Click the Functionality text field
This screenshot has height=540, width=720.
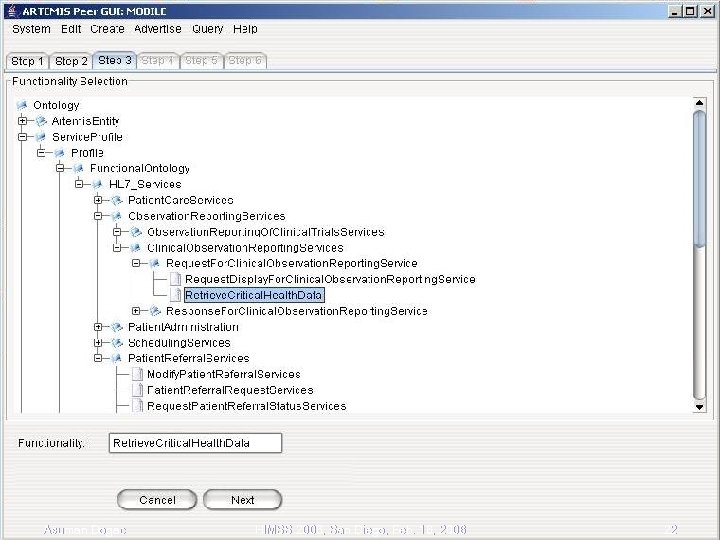(x=195, y=443)
